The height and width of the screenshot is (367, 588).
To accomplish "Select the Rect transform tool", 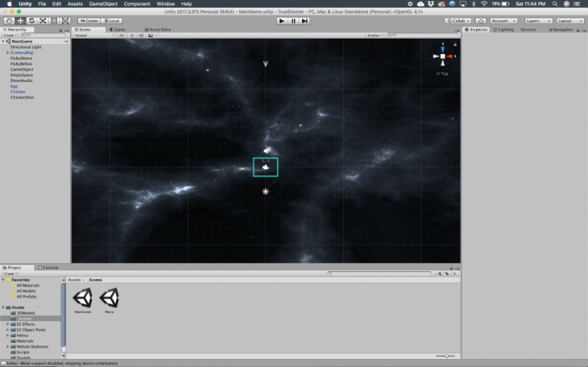I will click(54, 20).
